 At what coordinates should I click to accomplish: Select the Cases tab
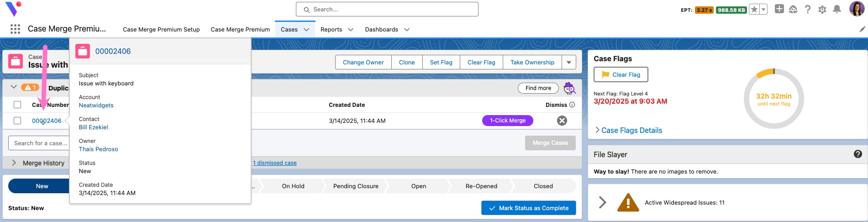289,30
